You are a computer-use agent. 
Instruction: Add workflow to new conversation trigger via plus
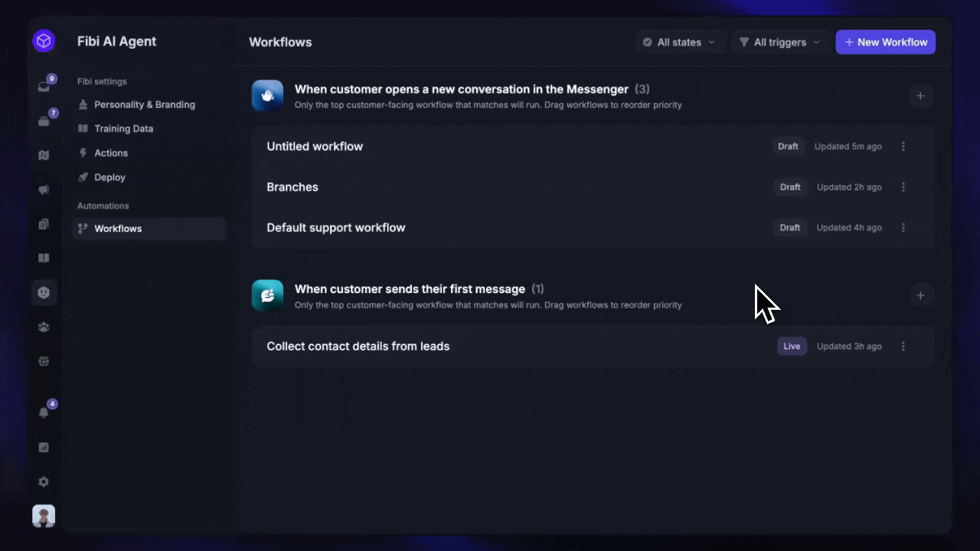point(920,96)
